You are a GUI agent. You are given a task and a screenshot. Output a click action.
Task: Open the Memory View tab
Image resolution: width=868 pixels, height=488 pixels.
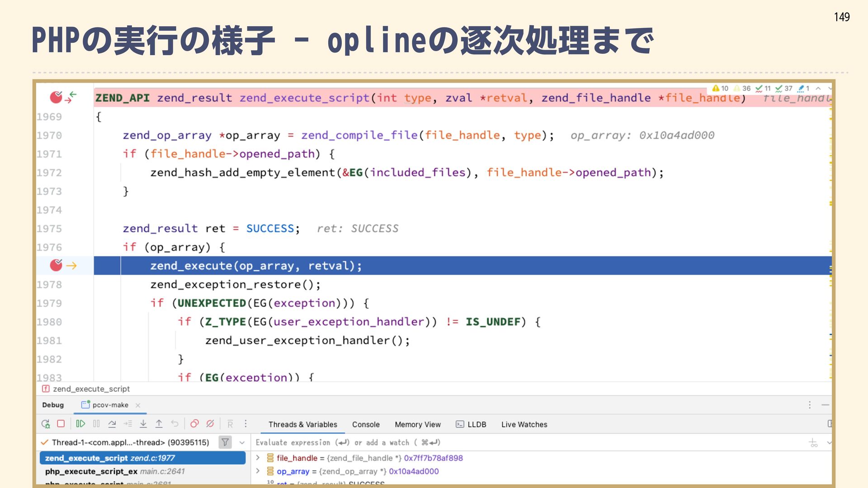click(x=417, y=424)
